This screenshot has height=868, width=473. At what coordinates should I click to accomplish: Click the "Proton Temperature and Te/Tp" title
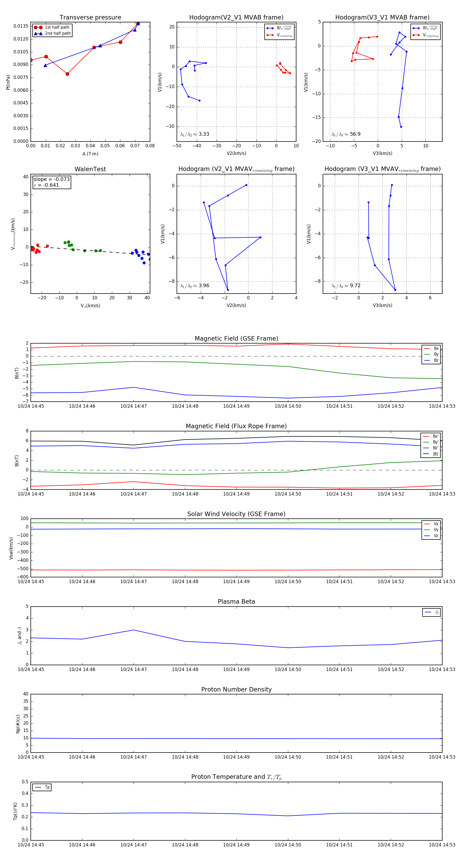tap(236, 777)
